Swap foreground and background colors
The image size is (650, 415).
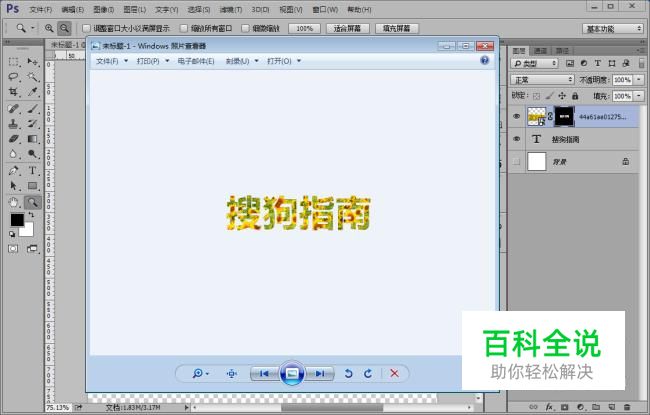(31, 215)
